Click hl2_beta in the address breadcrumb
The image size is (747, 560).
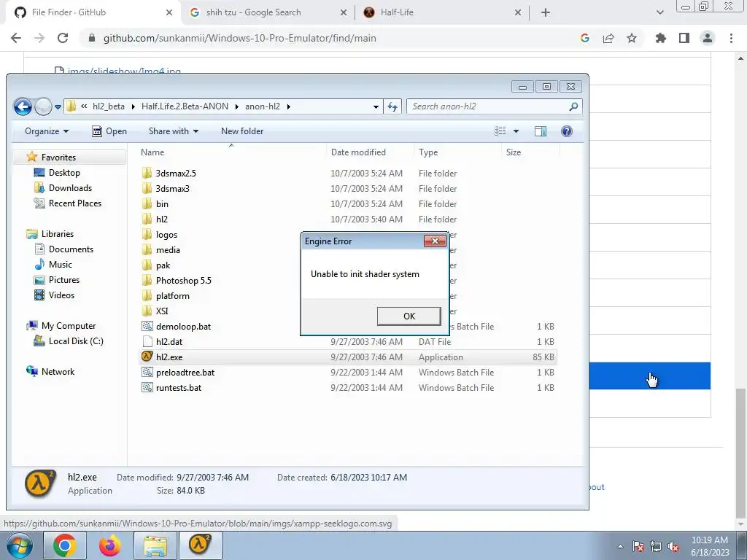click(x=109, y=106)
